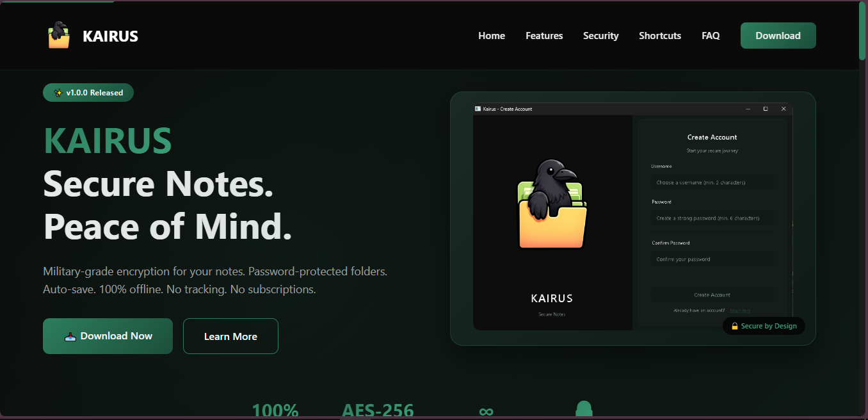Click the Kairus crow logo in header

tap(59, 35)
